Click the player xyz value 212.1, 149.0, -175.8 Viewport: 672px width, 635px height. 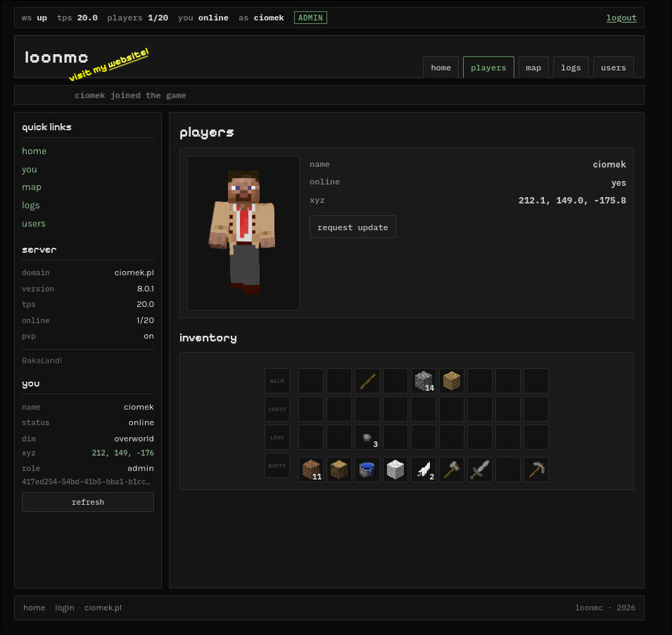point(572,200)
